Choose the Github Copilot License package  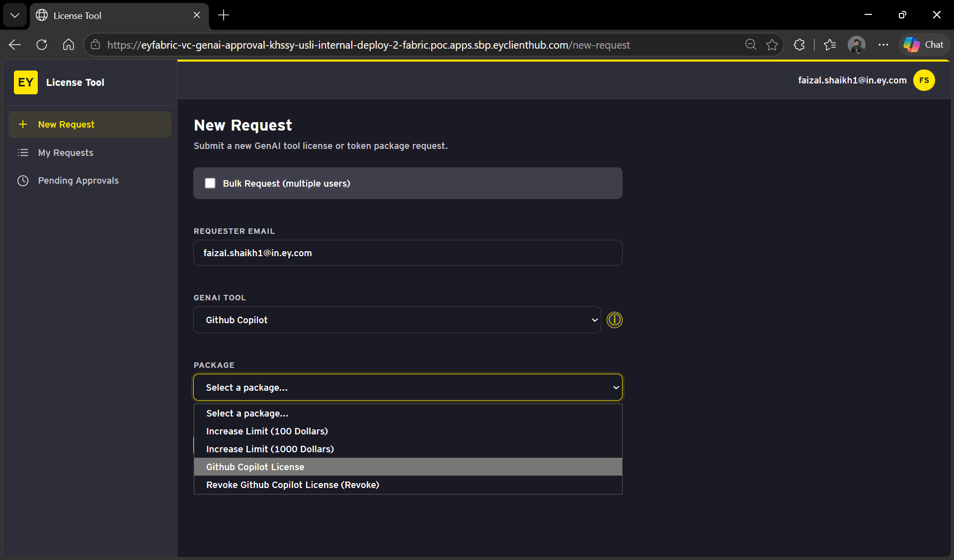tap(408, 467)
